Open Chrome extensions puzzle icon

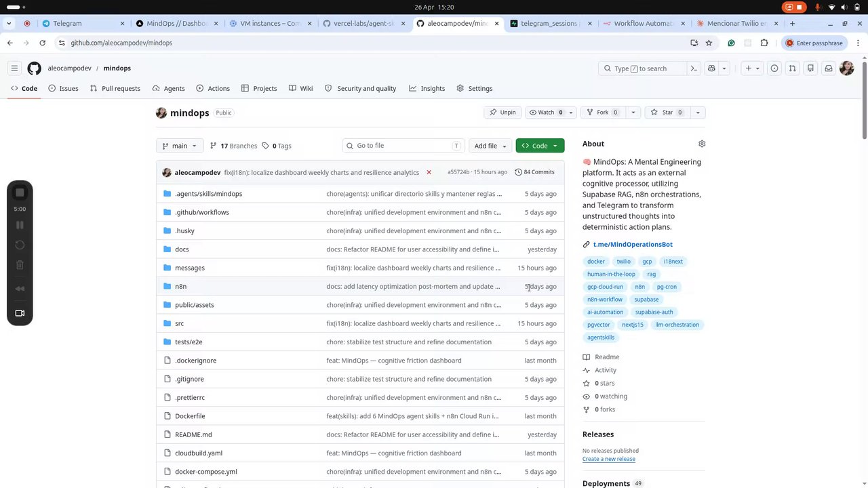pyautogui.click(x=764, y=43)
